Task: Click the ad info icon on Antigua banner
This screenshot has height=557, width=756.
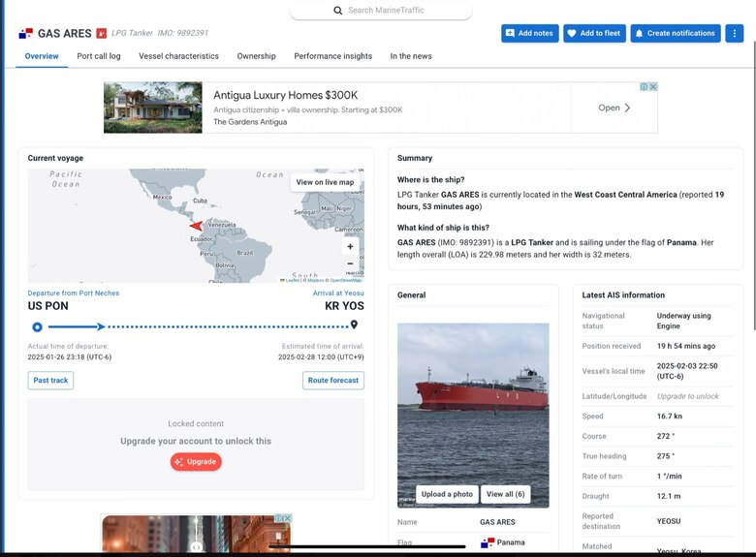Action: point(644,87)
